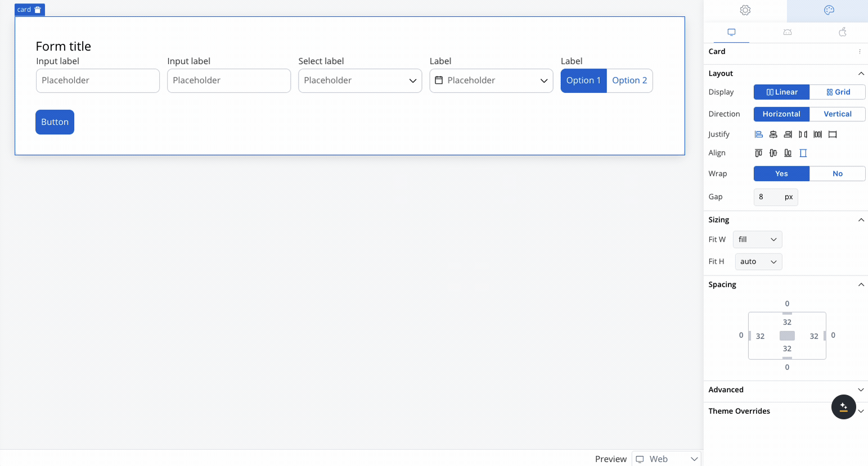868x466 pixels.
Task: Select the web desktop platform tab
Action: 731,32
